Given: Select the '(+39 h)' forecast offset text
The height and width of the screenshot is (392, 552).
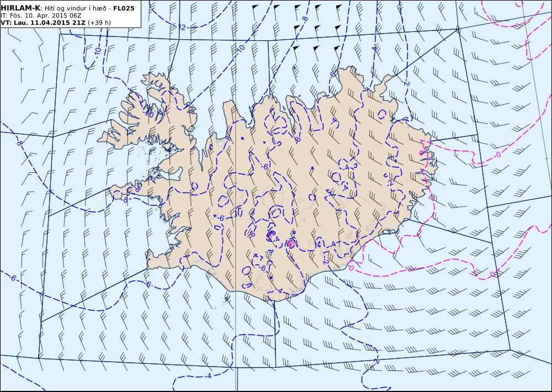Looking at the screenshot, I should tap(99, 23).
